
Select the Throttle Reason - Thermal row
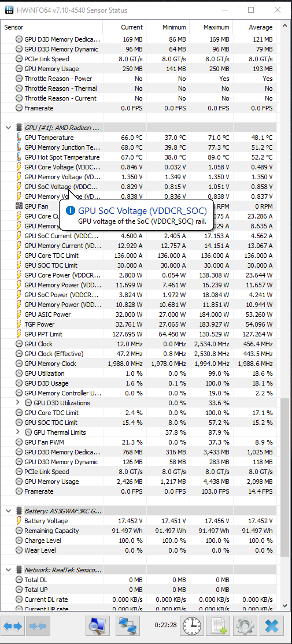(x=138, y=88)
